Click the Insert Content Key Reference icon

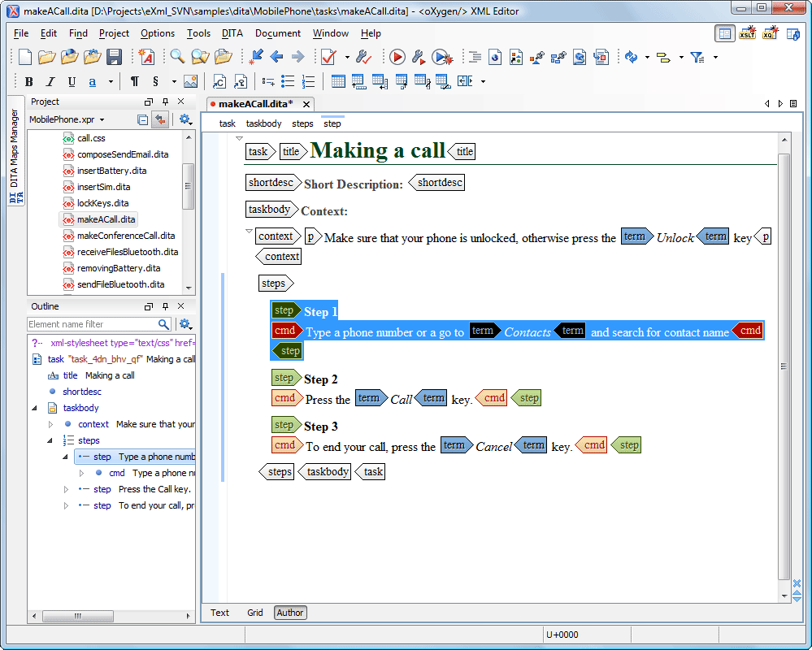(241, 81)
